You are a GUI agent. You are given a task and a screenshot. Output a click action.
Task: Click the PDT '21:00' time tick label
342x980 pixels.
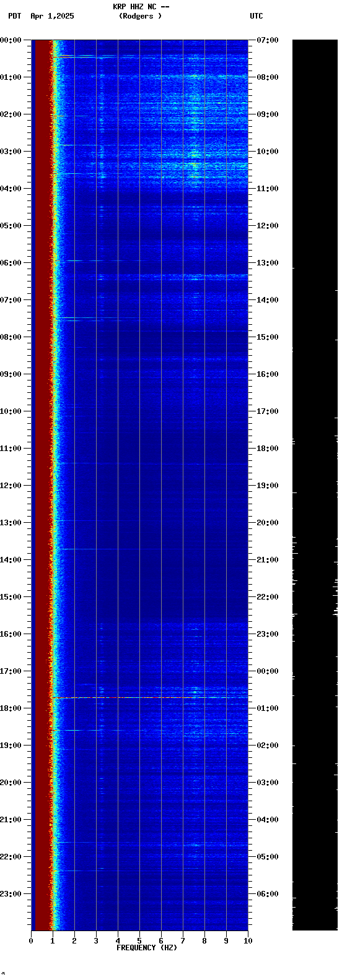(11, 820)
